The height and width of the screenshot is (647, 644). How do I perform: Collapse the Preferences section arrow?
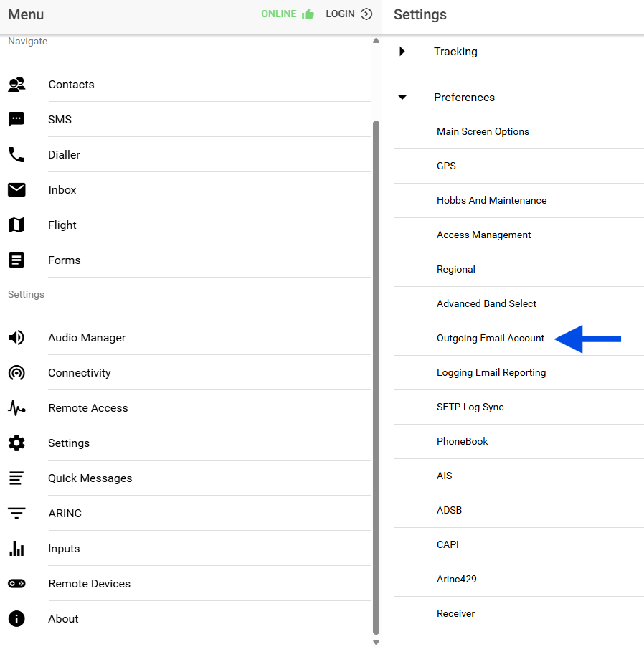click(x=402, y=98)
